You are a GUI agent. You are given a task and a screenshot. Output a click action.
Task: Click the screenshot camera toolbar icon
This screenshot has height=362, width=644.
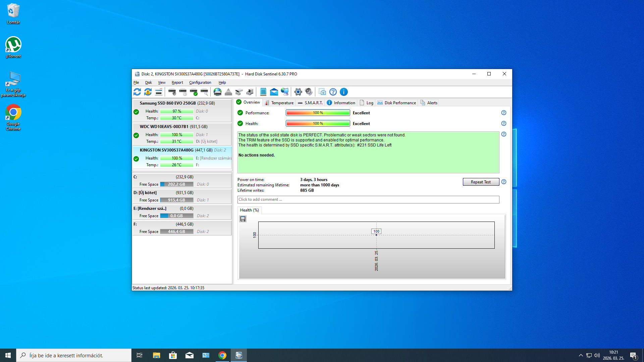point(322,92)
